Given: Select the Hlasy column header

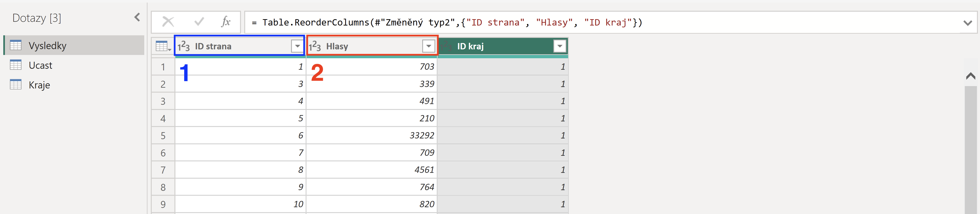Looking at the screenshot, I should 372,46.
